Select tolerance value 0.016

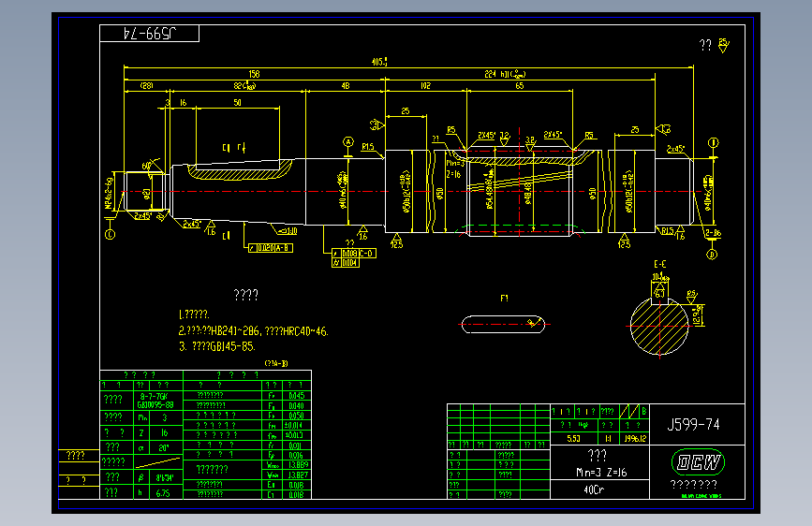pyautogui.click(x=296, y=455)
